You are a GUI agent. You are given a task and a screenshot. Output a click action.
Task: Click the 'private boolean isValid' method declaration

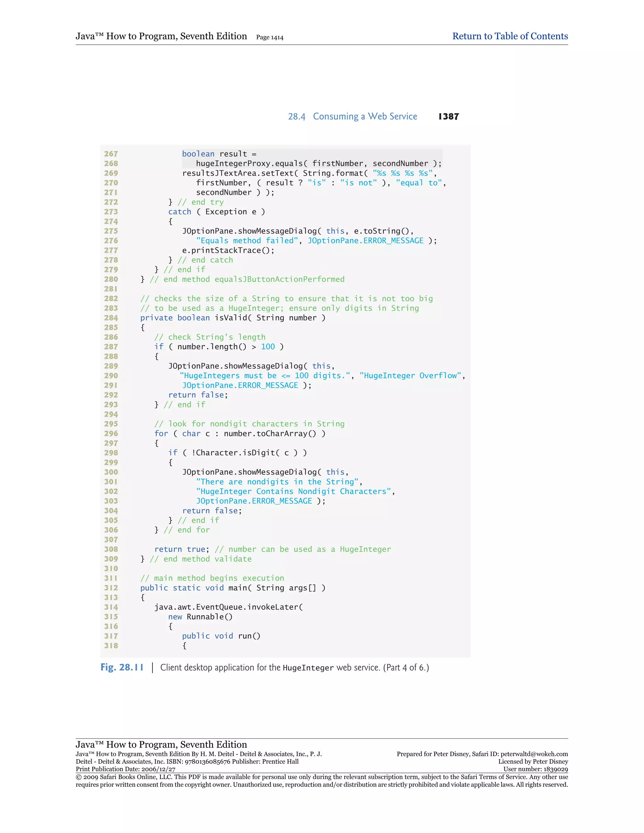(x=233, y=318)
